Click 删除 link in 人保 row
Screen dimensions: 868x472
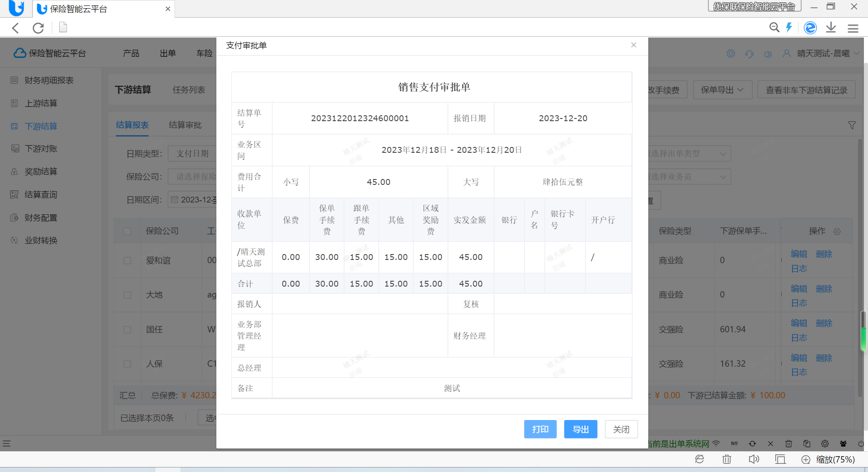click(x=824, y=358)
